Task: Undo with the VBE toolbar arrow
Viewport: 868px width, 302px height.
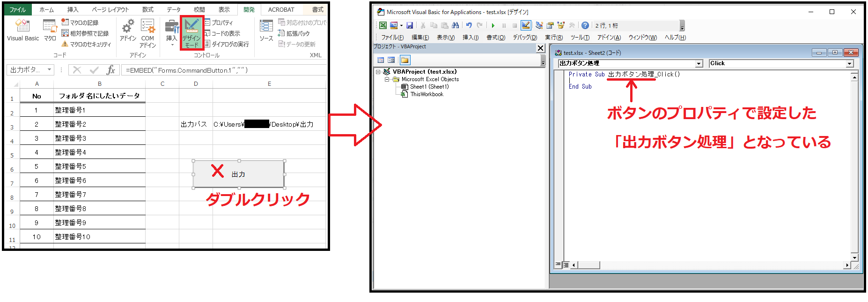Action: click(469, 25)
